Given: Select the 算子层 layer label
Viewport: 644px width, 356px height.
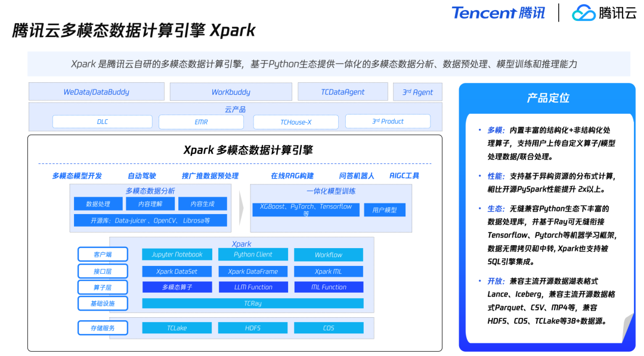Looking at the screenshot, I should click(x=103, y=287).
